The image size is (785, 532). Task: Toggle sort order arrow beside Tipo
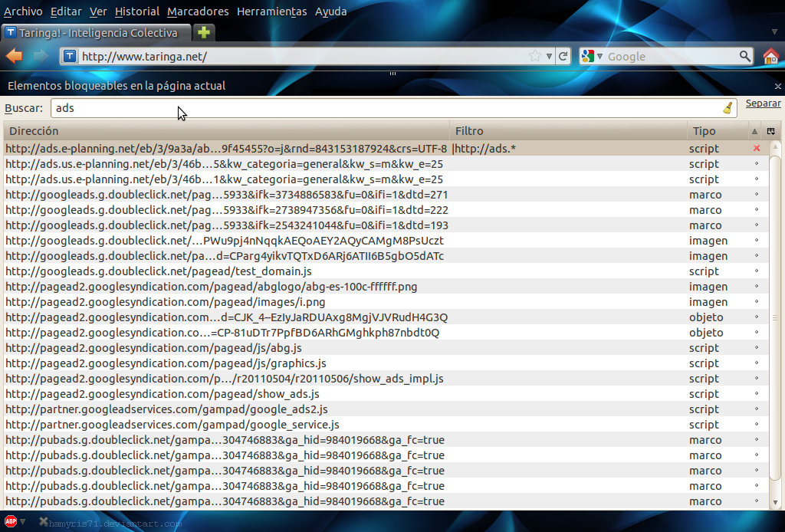click(754, 131)
